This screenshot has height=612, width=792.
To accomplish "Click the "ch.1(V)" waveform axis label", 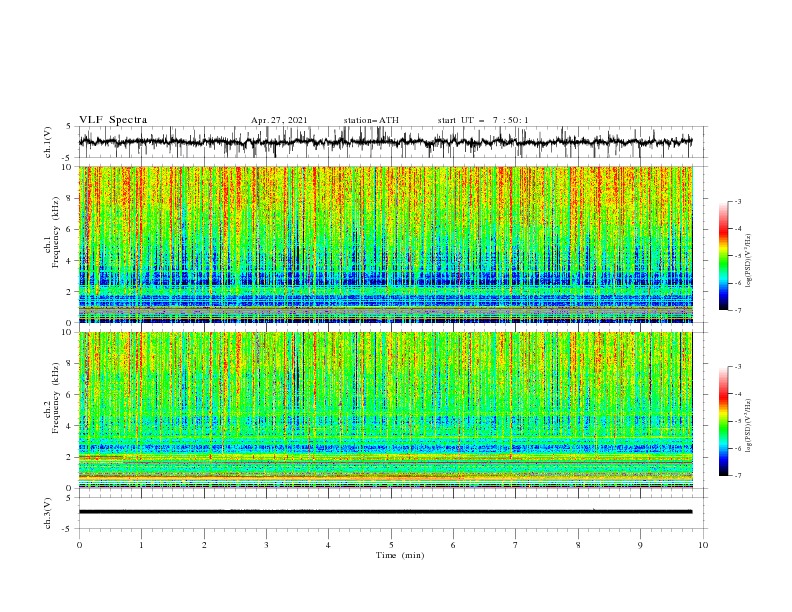I will (x=48, y=142).
